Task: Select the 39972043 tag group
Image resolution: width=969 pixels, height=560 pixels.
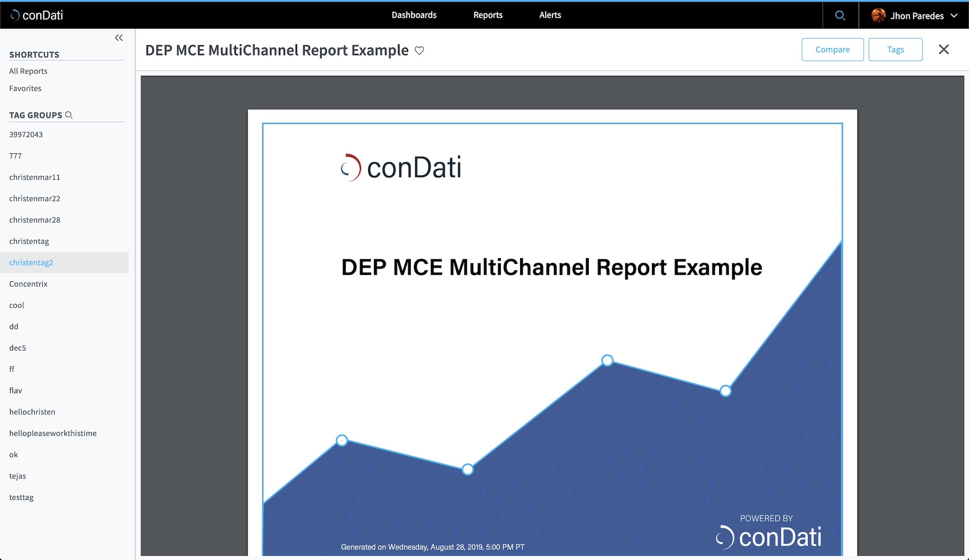Action: (x=26, y=135)
